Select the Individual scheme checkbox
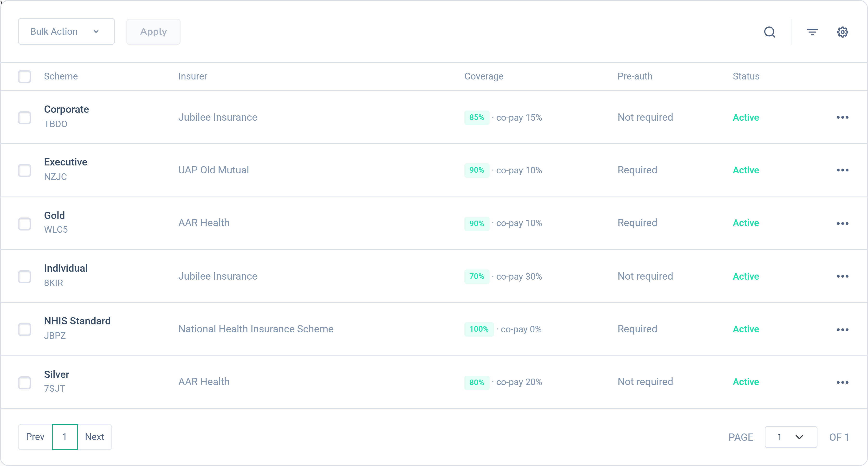The image size is (868, 466). tap(25, 276)
